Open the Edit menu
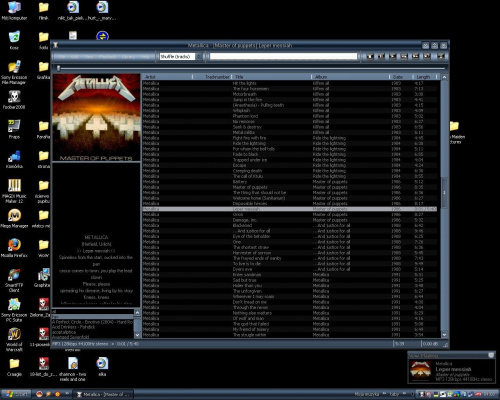 click(x=75, y=57)
